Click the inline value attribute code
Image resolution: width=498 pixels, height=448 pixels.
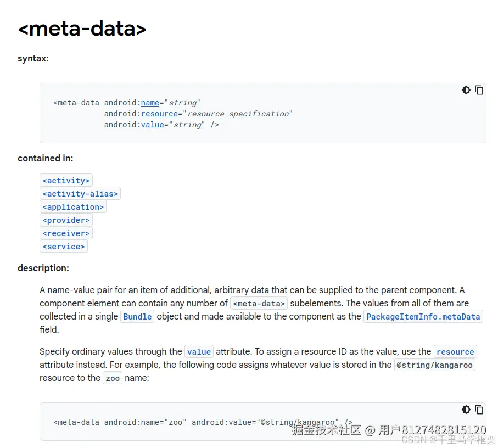[x=199, y=352]
